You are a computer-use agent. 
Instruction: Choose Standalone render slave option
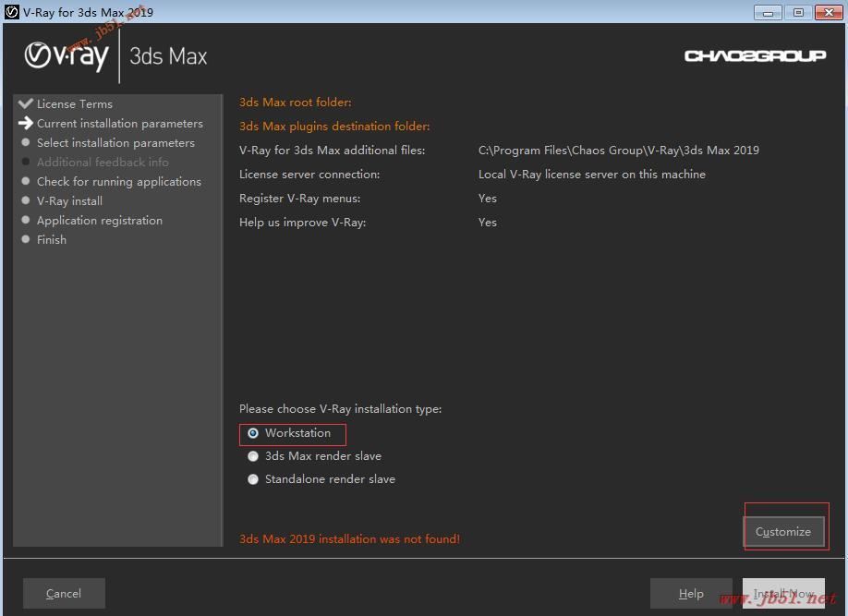click(x=252, y=479)
